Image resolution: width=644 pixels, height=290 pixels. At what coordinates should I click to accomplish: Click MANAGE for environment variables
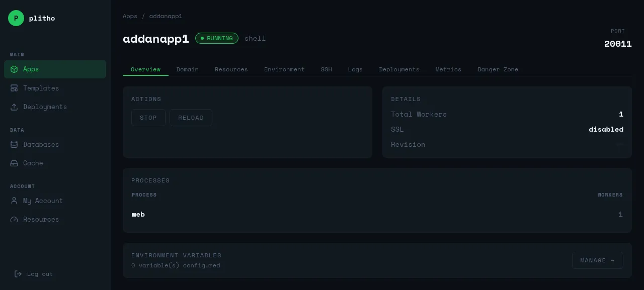[x=598, y=260]
